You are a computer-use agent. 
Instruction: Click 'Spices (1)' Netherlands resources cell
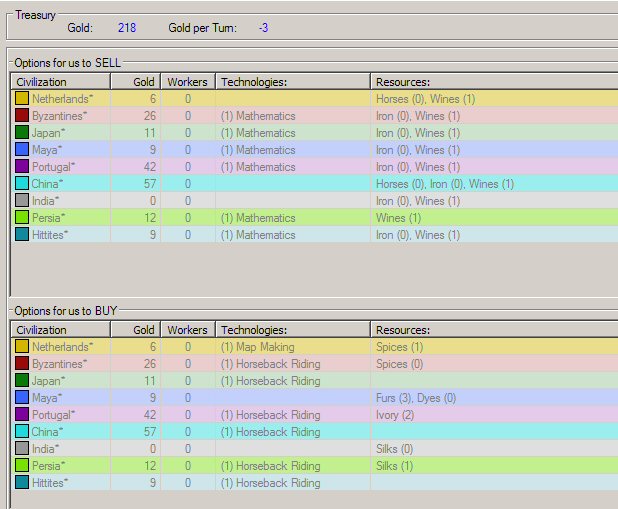(400, 347)
